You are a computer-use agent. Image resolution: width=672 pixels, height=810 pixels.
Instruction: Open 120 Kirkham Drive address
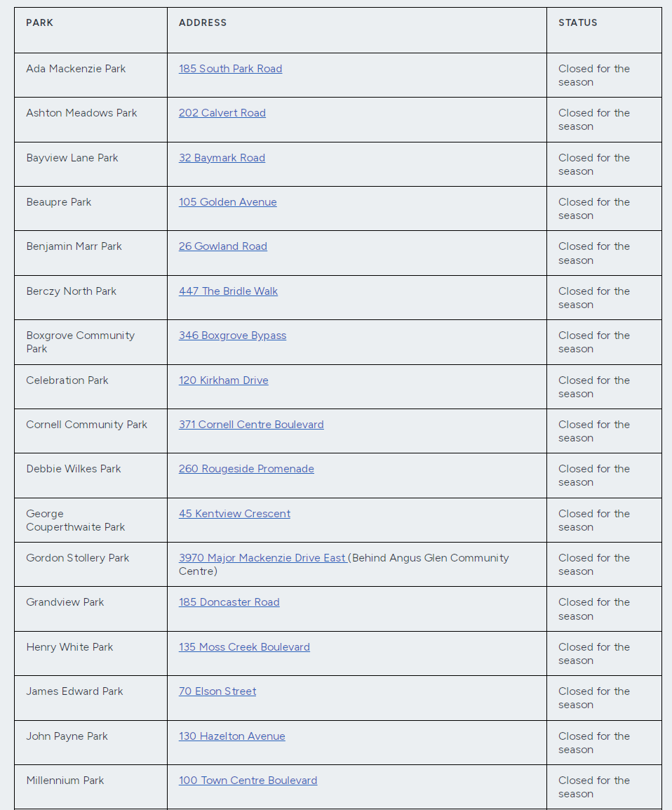click(x=224, y=380)
